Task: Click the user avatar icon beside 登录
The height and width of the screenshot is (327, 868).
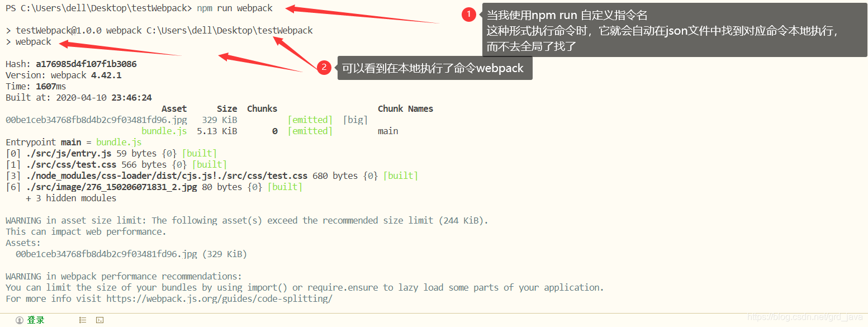Action: (20, 320)
